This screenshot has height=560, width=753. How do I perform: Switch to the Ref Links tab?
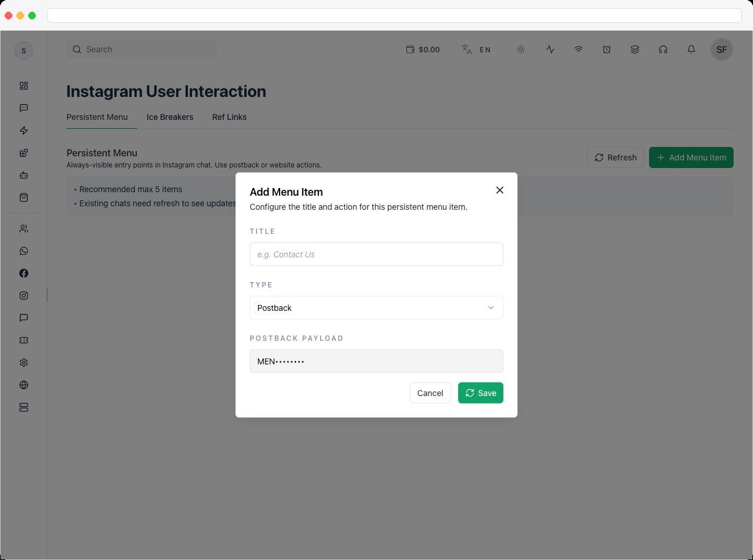point(229,117)
